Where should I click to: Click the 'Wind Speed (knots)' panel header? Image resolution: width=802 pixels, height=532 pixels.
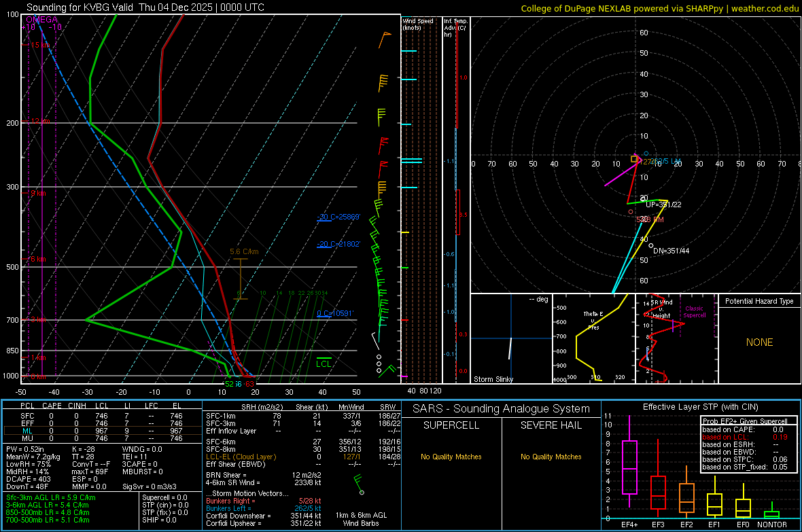point(417,24)
